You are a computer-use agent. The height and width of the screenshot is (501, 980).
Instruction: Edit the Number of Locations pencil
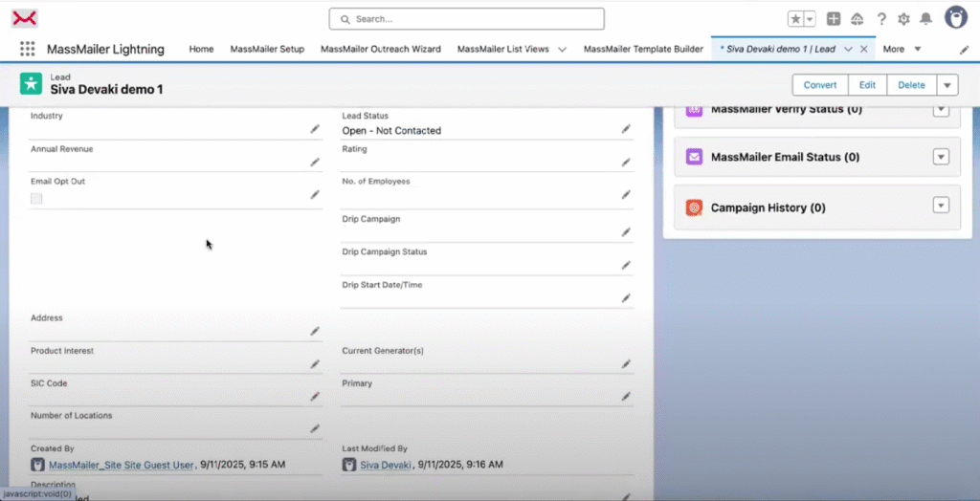click(315, 428)
